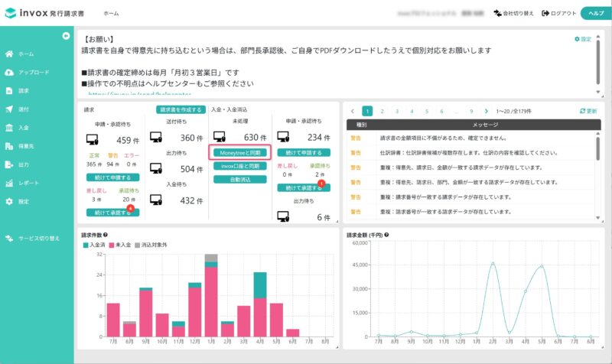Go to the previous message page arrow
The height and width of the screenshot is (364, 612).
(353, 111)
